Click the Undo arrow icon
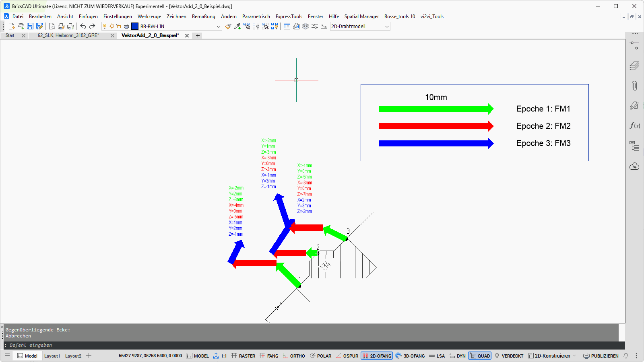Image resolution: width=644 pixels, height=362 pixels. [x=83, y=26]
